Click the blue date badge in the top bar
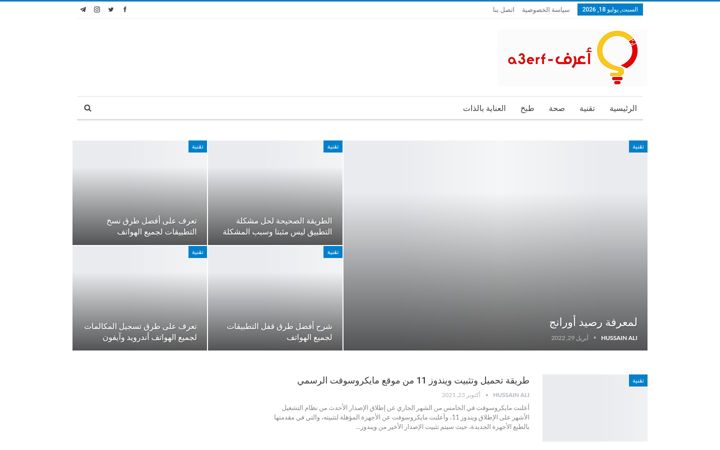This screenshot has width=720, height=450. (x=610, y=10)
